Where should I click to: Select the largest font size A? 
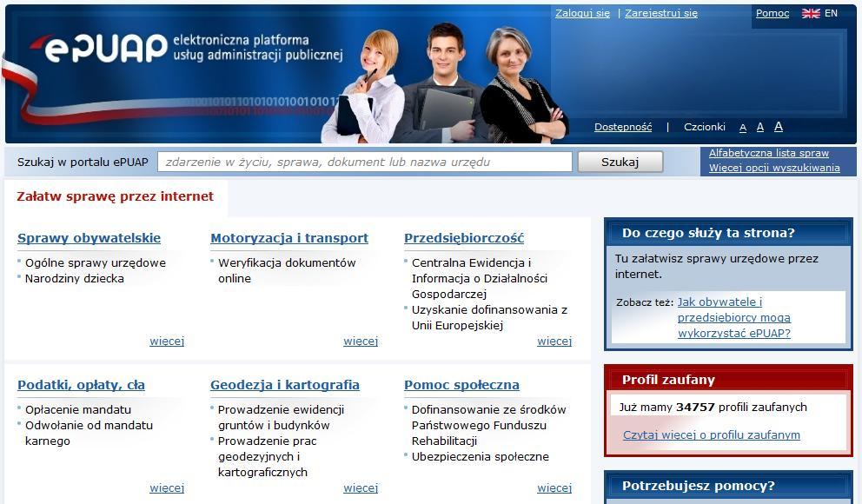coord(779,127)
